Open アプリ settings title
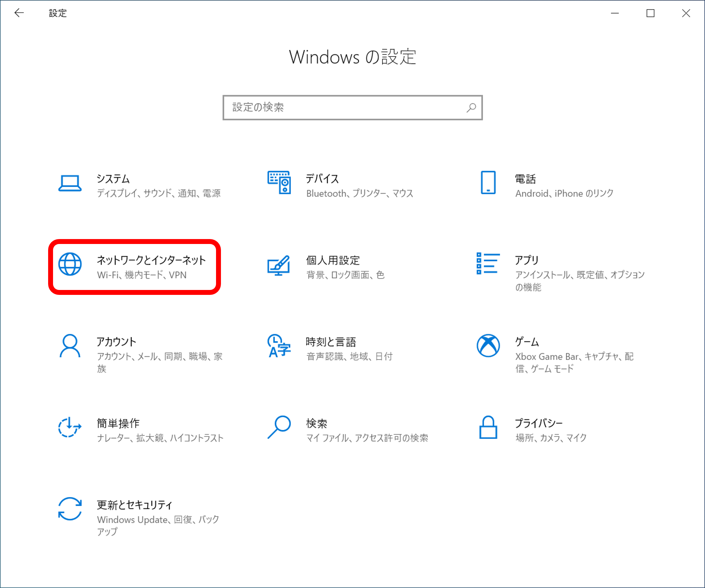 tap(527, 260)
